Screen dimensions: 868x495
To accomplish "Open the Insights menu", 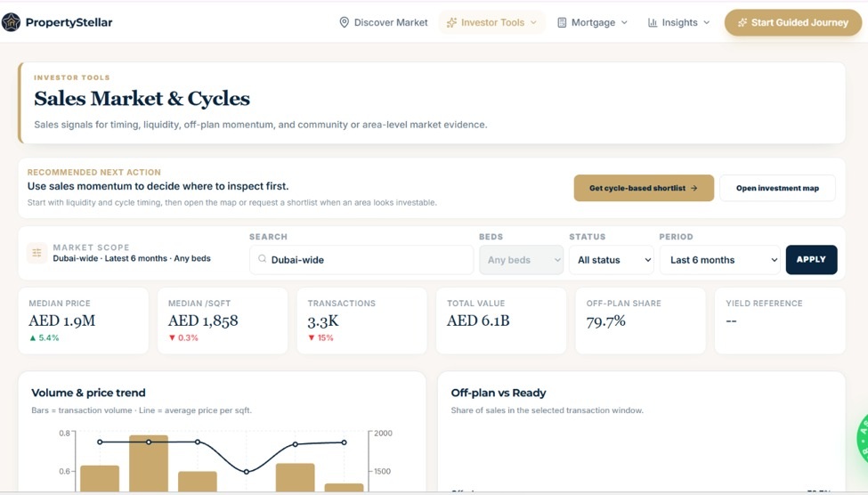I will [x=678, y=22].
